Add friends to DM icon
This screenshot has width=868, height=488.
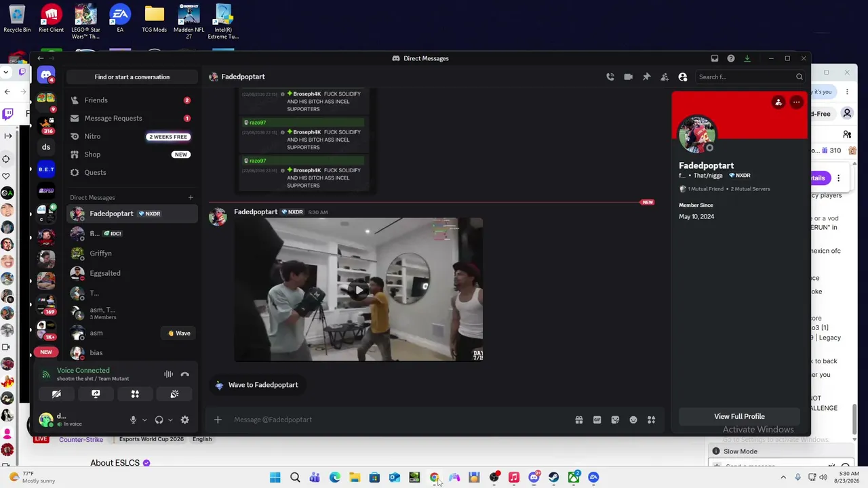coord(665,77)
